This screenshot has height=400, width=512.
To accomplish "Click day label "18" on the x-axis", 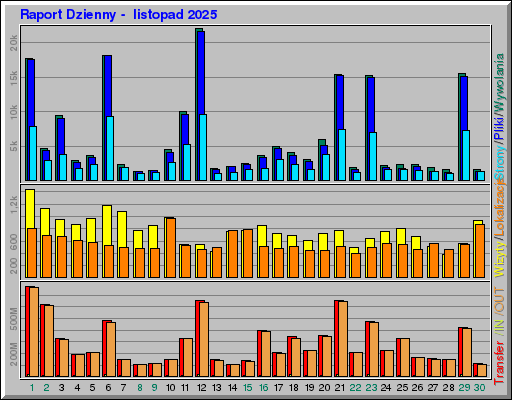I will (294, 388).
